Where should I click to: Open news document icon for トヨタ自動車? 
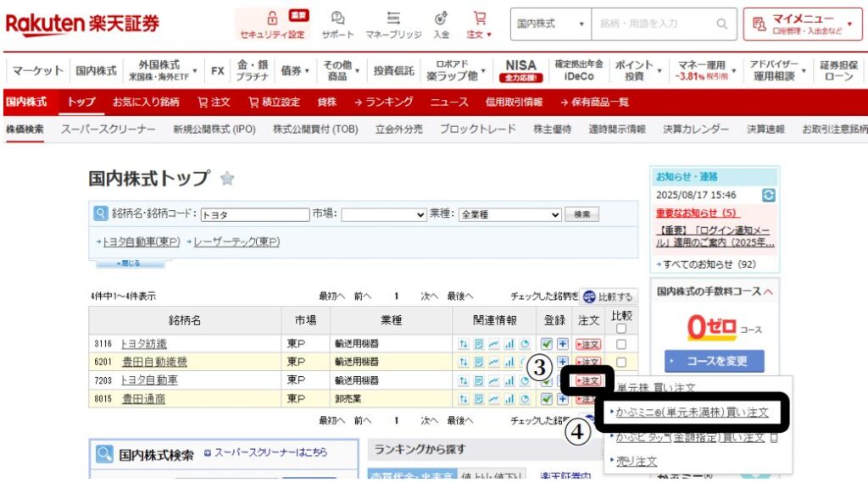click(479, 380)
